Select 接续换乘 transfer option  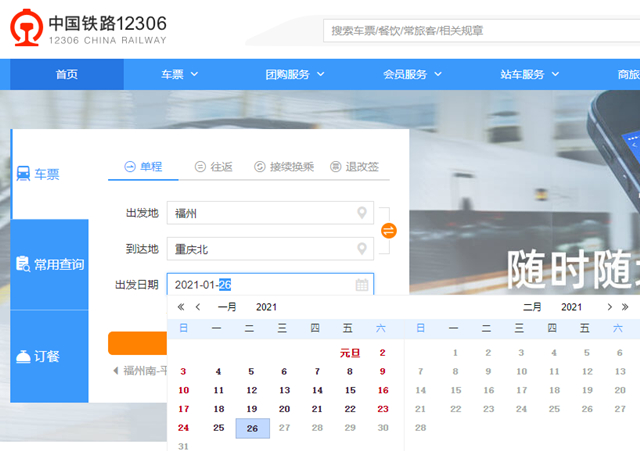pyautogui.click(x=283, y=167)
